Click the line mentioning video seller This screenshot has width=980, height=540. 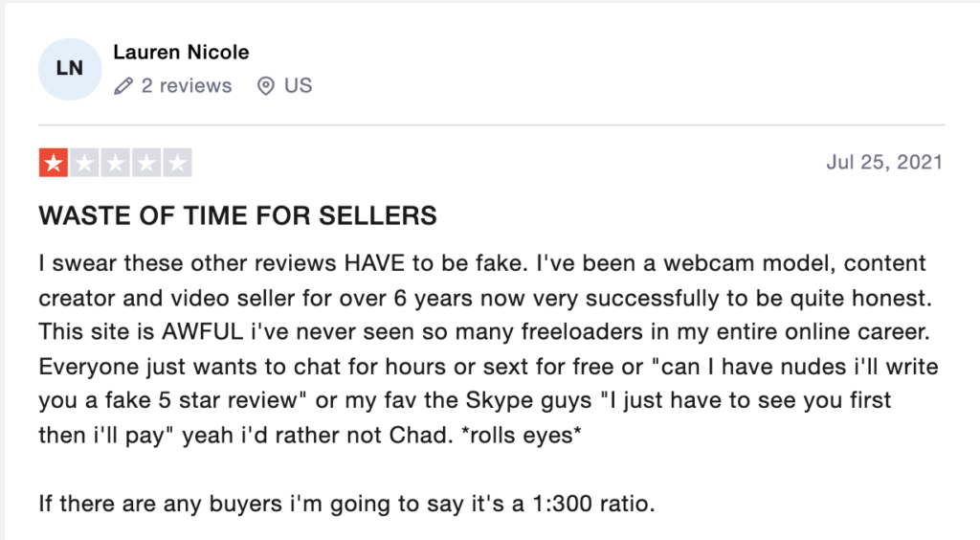485,298
